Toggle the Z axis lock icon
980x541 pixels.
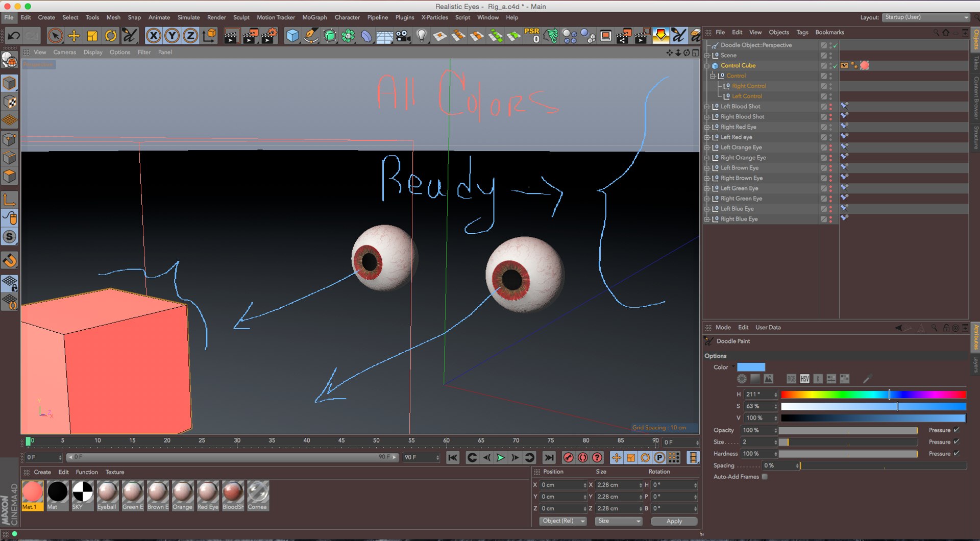pyautogui.click(x=190, y=36)
